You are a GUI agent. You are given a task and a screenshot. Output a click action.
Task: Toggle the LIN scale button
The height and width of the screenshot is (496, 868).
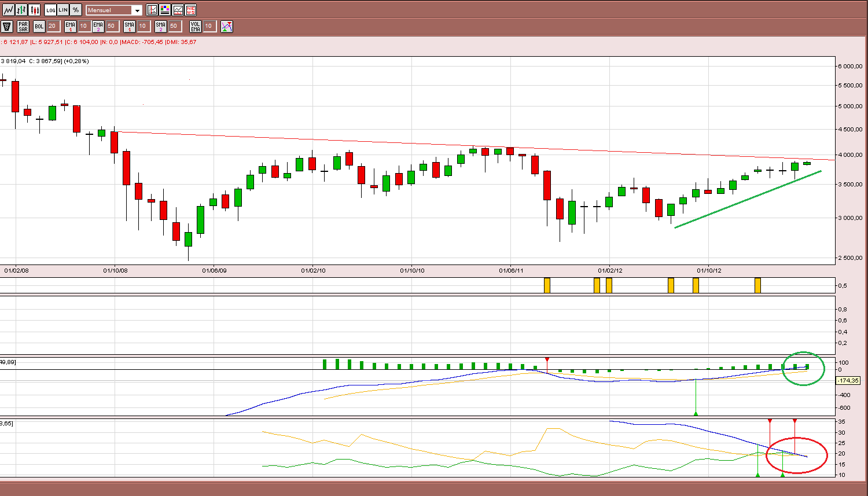(x=63, y=10)
